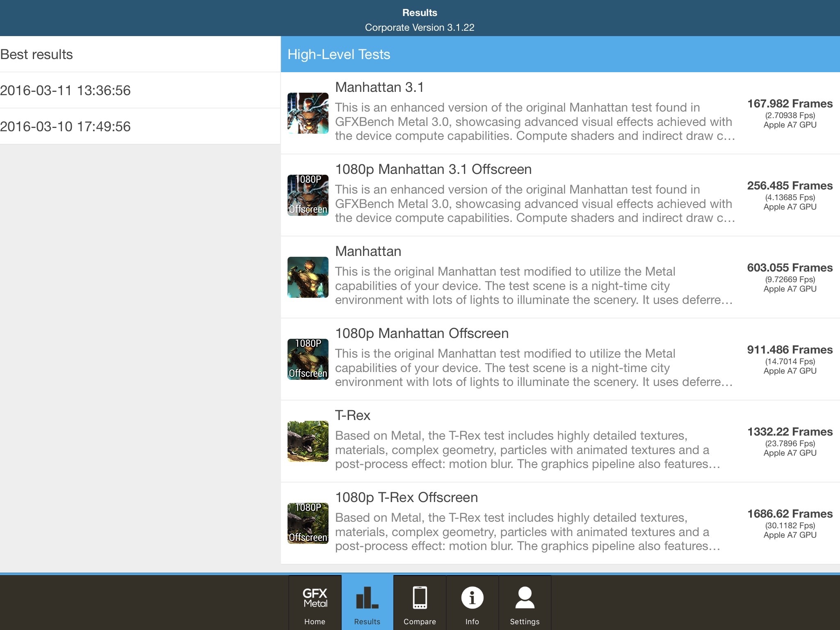The image size is (840, 630).
Task: Select the Results bar chart tab
Action: coord(367,603)
